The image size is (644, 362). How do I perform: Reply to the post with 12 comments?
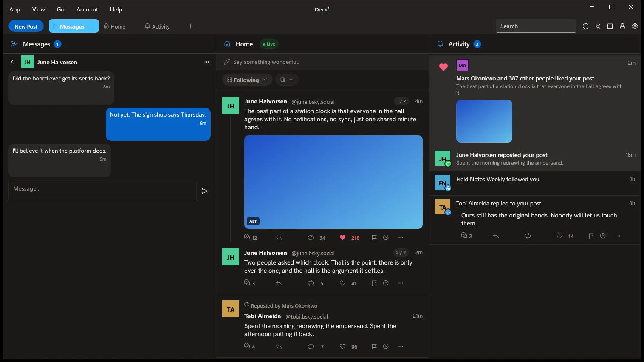pyautogui.click(x=279, y=237)
